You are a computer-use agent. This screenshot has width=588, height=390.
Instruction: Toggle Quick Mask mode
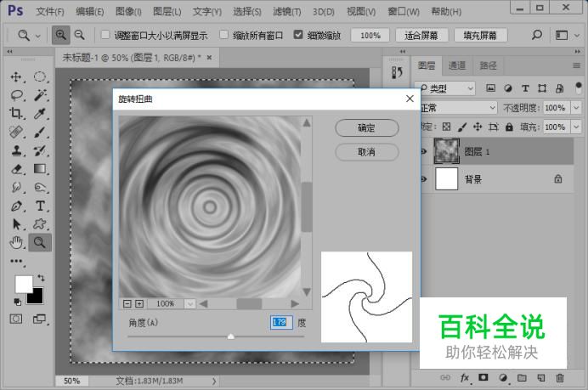[x=16, y=319]
